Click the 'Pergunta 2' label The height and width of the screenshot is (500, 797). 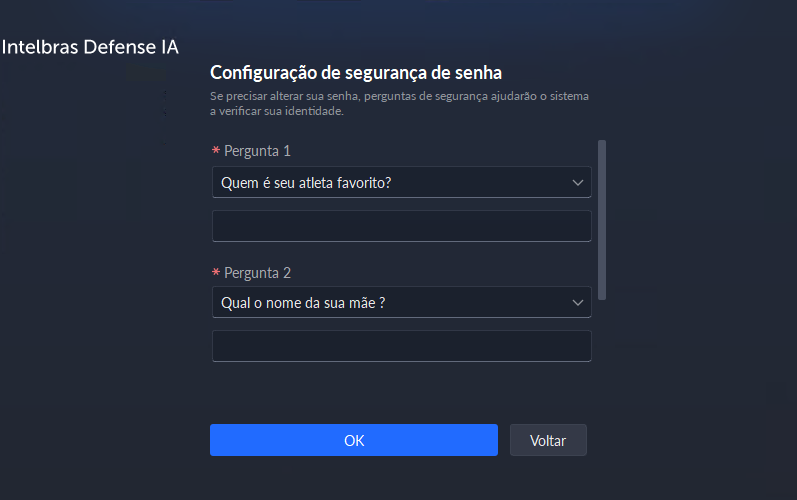[257, 273]
